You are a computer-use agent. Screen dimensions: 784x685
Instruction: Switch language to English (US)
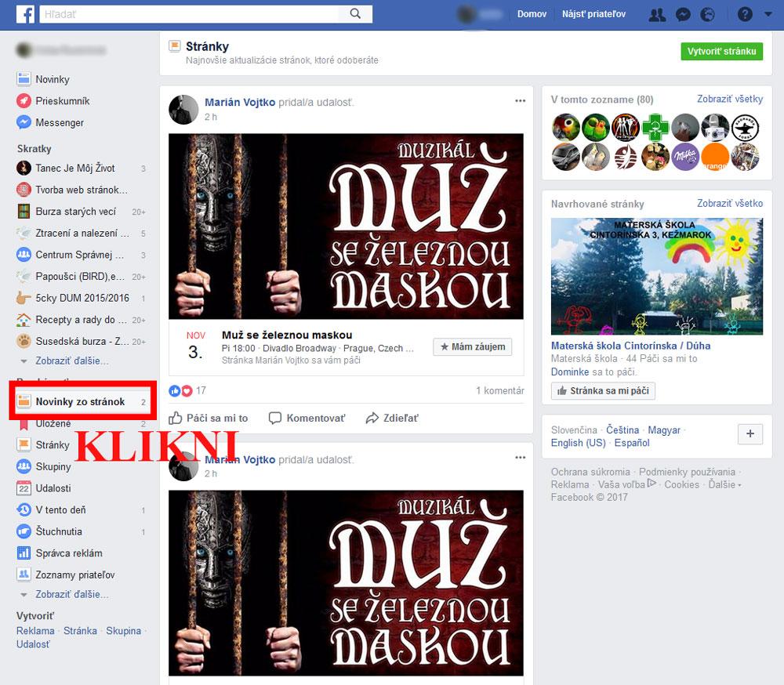[578, 443]
